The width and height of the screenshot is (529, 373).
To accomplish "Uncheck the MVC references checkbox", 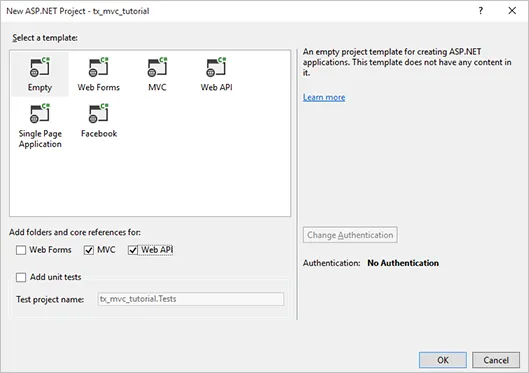I will (89, 250).
